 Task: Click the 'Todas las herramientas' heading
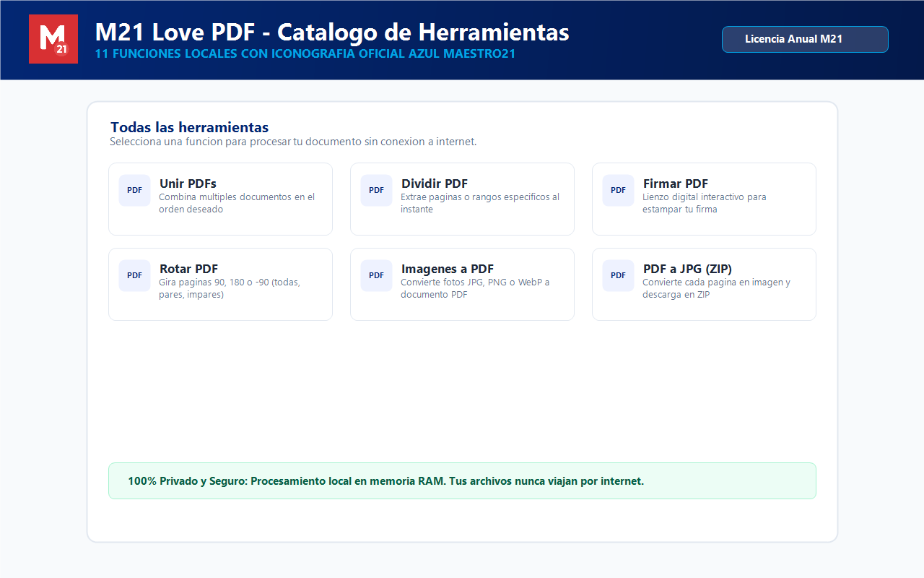(189, 128)
